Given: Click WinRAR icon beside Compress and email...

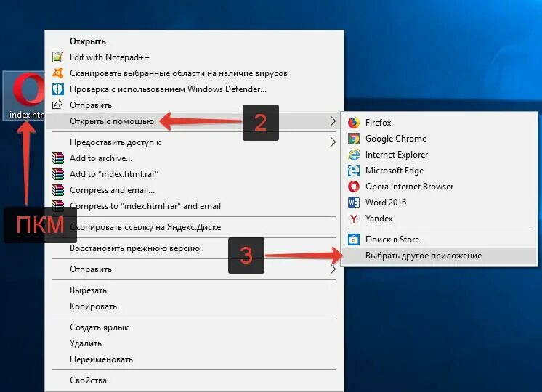Looking at the screenshot, I should [x=58, y=189].
